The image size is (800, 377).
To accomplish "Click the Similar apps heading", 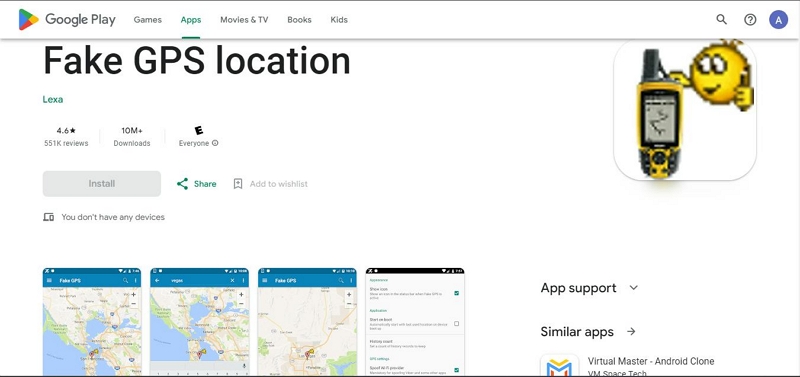I will coord(577,332).
